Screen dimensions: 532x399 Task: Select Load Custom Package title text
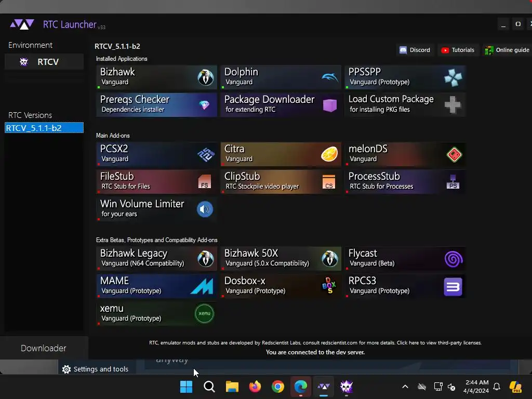tap(391, 99)
